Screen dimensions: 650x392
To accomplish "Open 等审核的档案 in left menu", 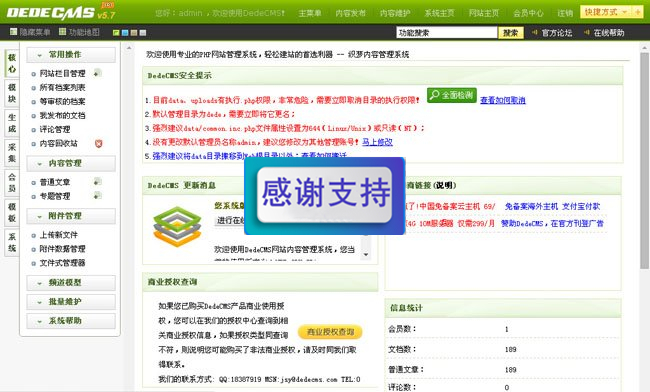I will [62, 101].
